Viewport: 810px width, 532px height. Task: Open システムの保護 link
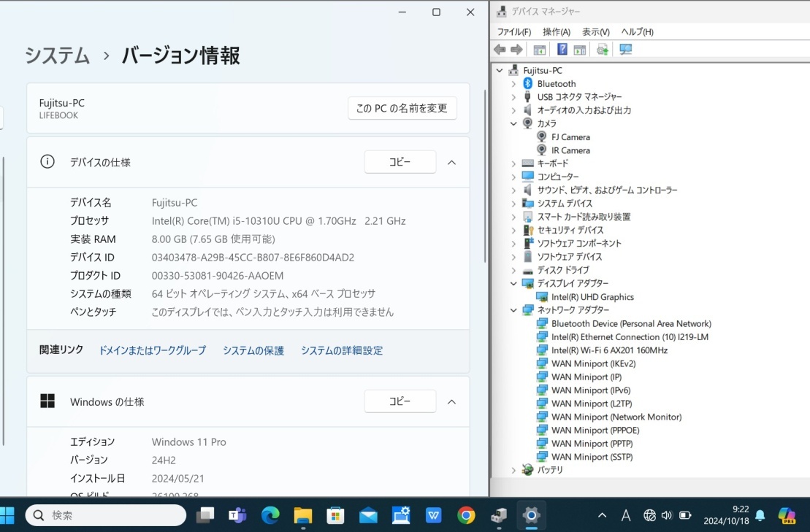coord(253,350)
